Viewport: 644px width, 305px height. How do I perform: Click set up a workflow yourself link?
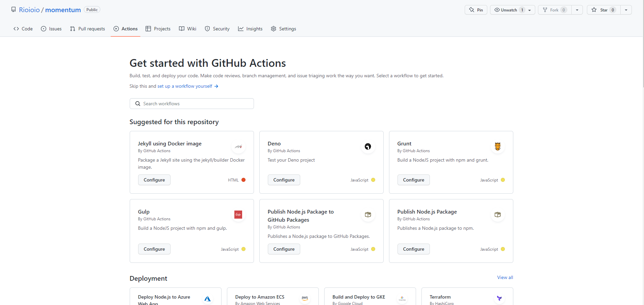pyautogui.click(x=185, y=86)
